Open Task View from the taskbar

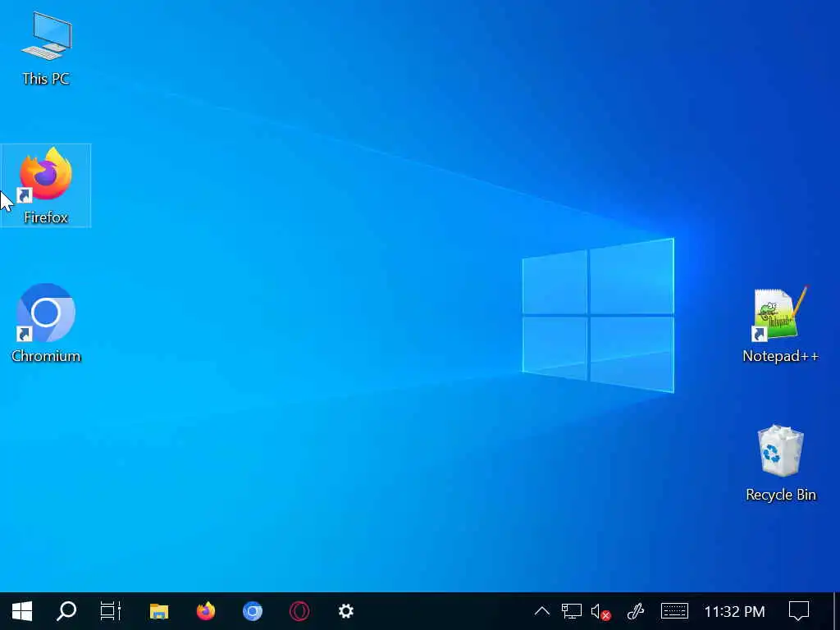tap(111, 611)
